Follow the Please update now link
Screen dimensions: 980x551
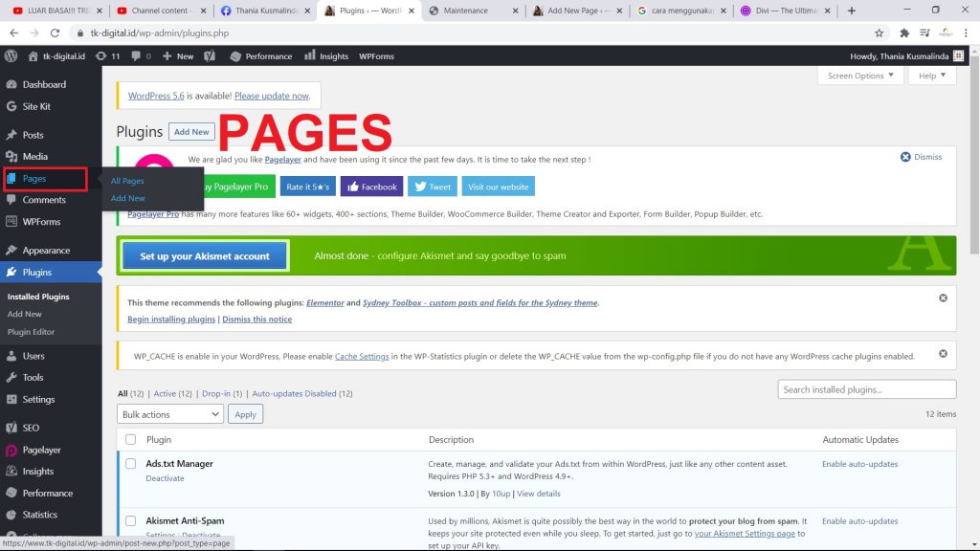coord(272,96)
